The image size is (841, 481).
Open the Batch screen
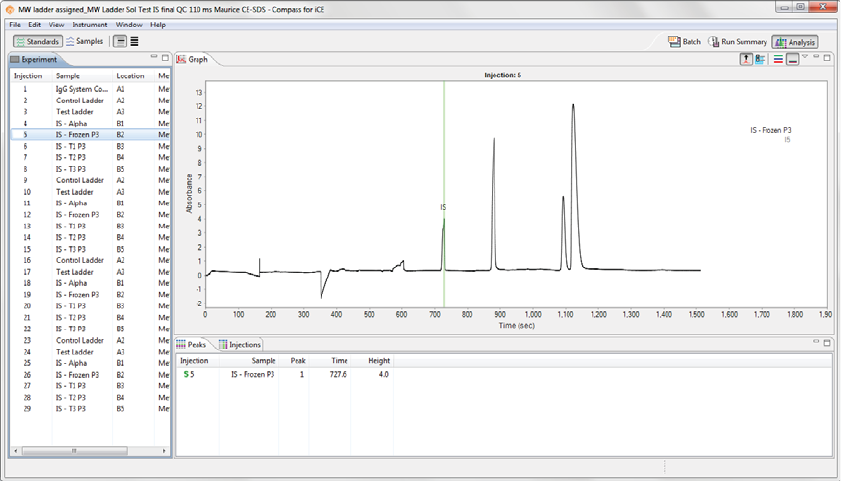[685, 42]
